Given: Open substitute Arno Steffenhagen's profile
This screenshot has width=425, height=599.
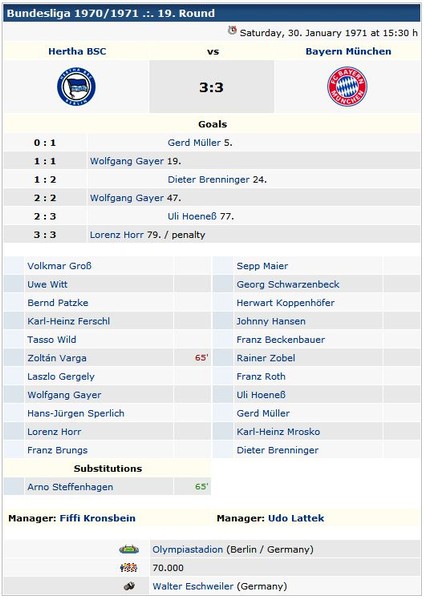Looking at the screenshot, I should pos(70,487).
